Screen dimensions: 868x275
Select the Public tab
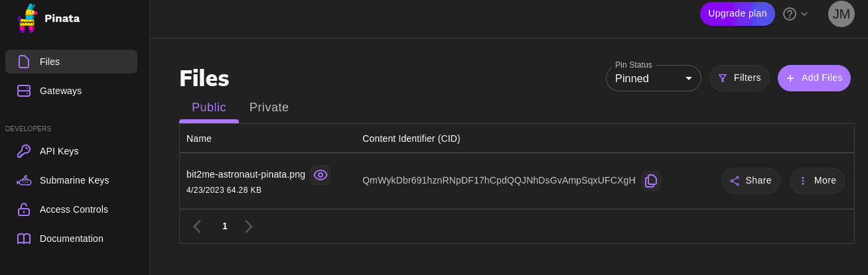click(x=209, y=107)
